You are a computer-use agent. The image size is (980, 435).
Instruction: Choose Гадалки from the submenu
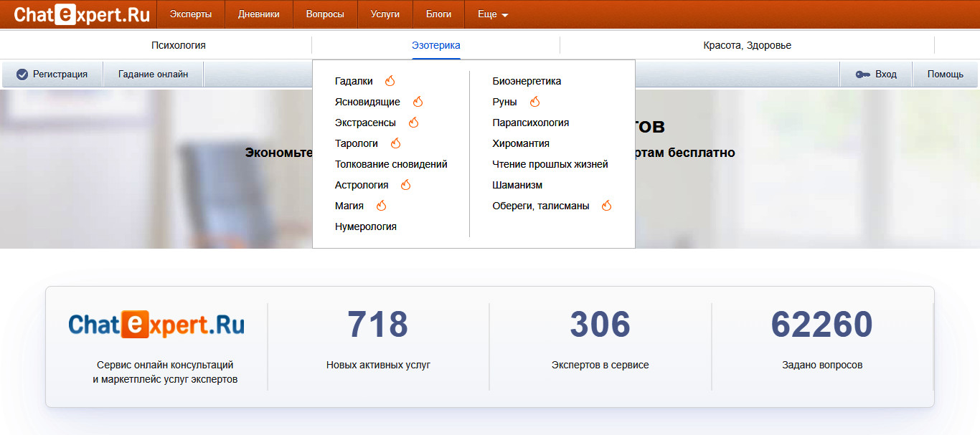(354, 81)
